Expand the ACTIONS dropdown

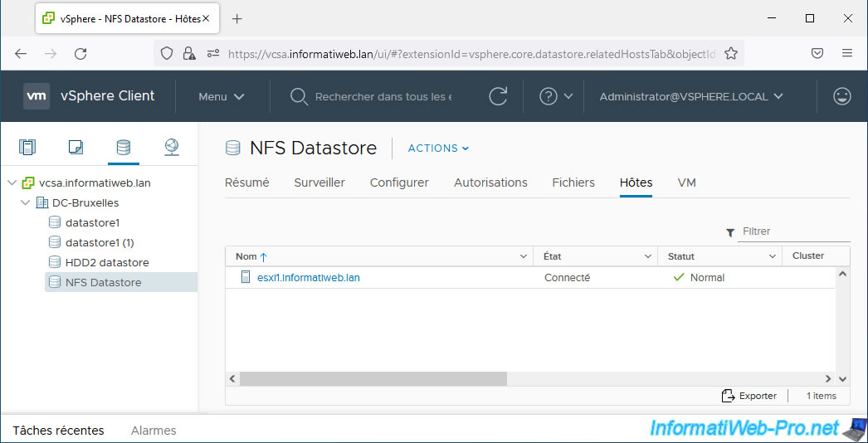point(438,148)
